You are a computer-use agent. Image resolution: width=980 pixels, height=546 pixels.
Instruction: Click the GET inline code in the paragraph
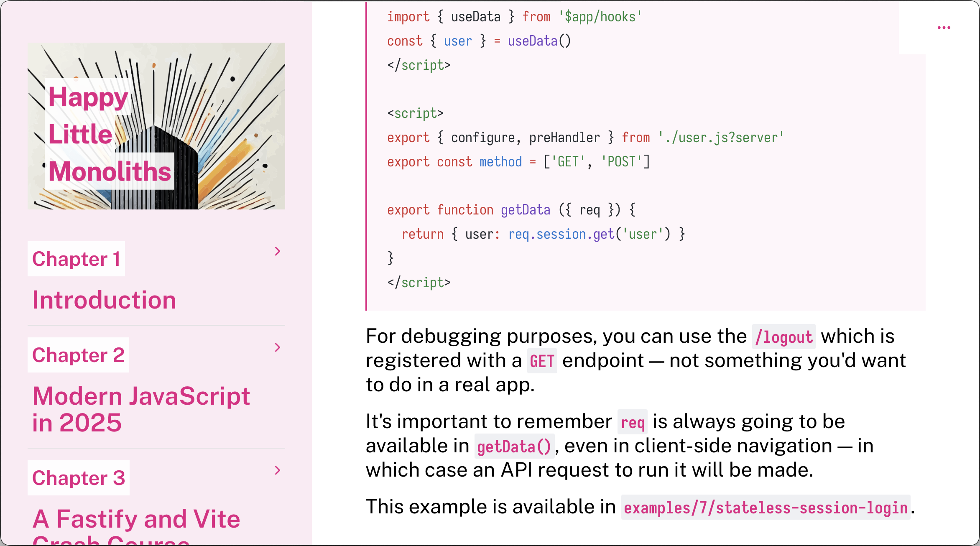tap(542, 361)
